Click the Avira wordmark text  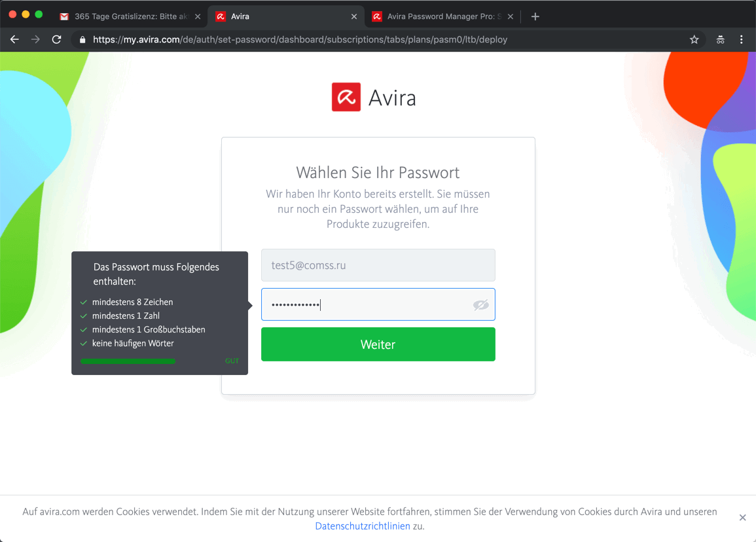click(392, 98)
